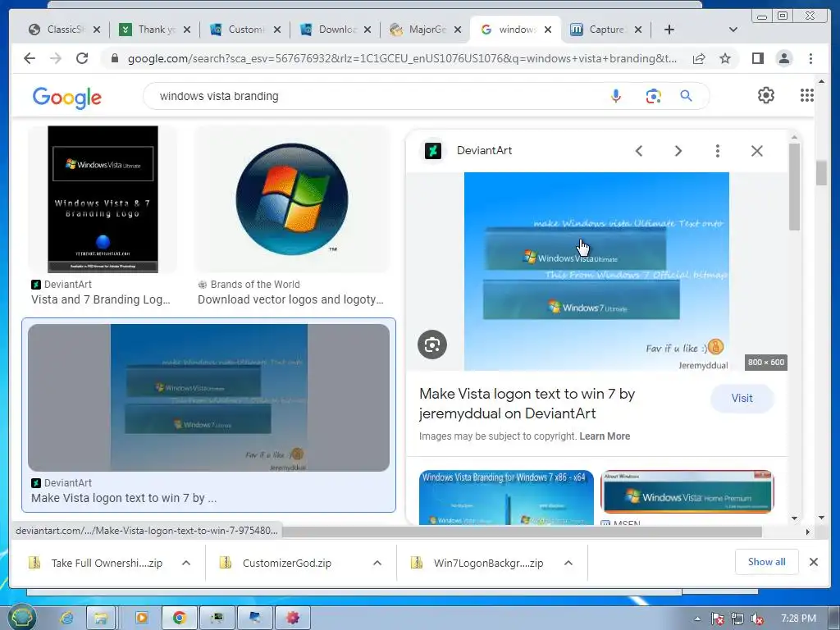Click the preview panel scrollbar thumb
This screenshot has height=630, width=840.
click(x=794, y=186)
